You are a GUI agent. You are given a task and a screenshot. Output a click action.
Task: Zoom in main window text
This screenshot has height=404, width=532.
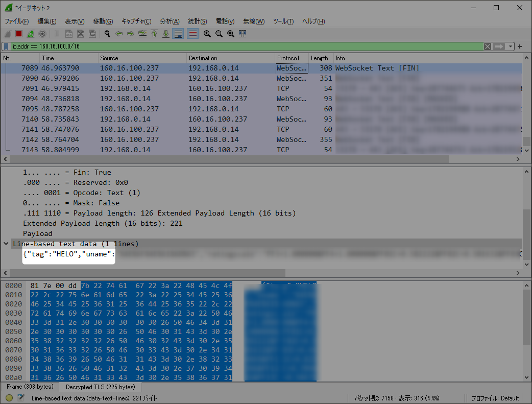[x=207, y=34]
